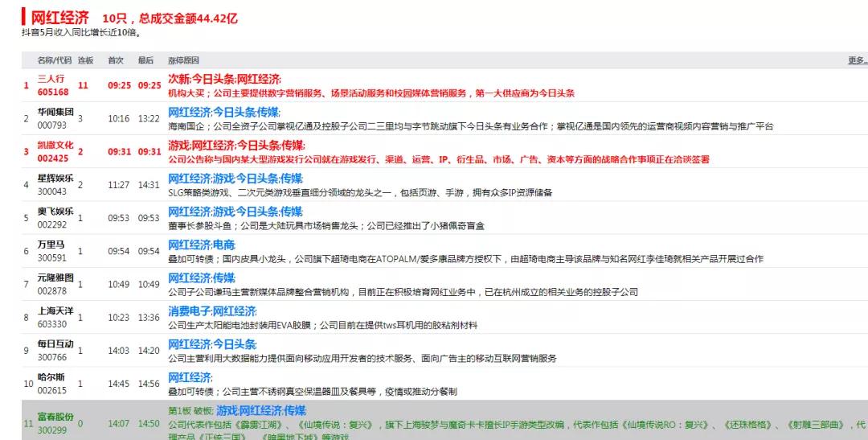Click 次新;今日头条;网红经济 tag line of 三人行
The image size is (868, 440).
[x=225, y=80]
